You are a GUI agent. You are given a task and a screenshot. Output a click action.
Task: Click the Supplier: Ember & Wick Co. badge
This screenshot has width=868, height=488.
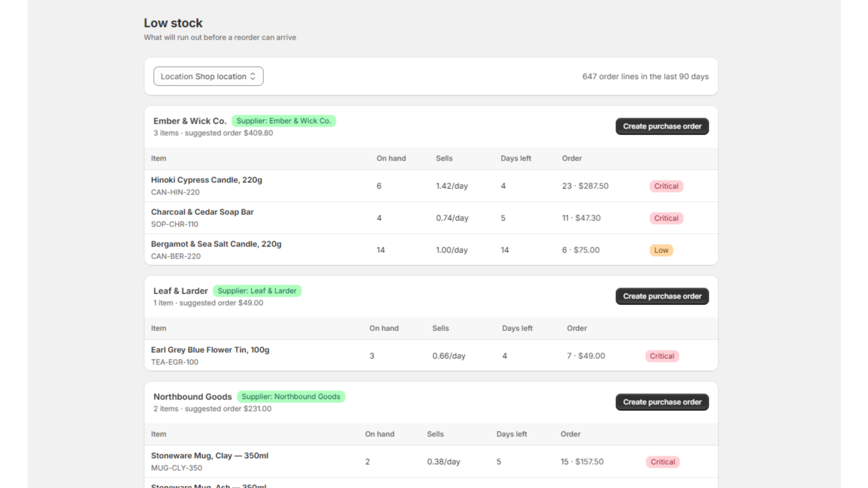[x=284, y=121]
